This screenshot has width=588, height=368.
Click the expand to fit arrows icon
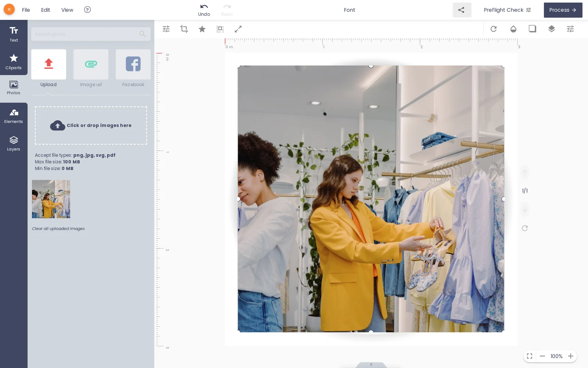[238, 29]
